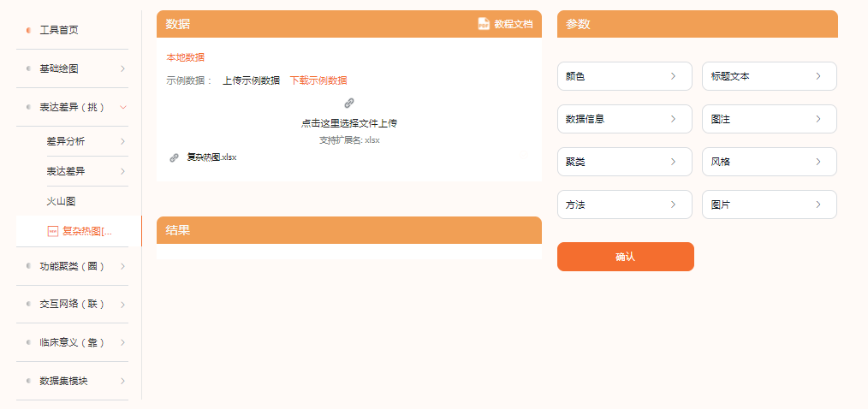Open the 聚类 parameter panel
Viewport: 868px width, 409px height.
pyautogui.click(x=624, y=162)
